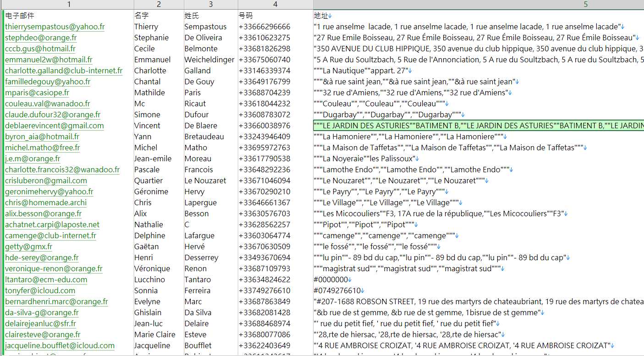Open thierrysempastous@yahoo.fr email link
This screenshot has height=356, width=644.
click(55, 27)
